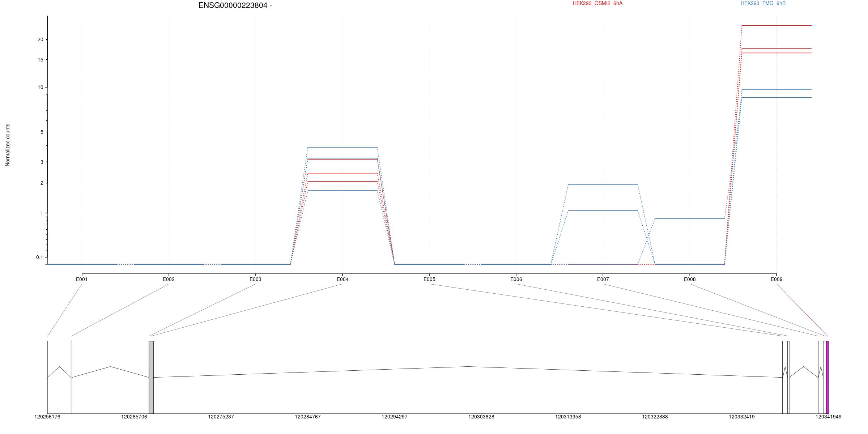The image size is (868, 434).
Task: Click genomic coordinate 120256176
Action: 47,417
